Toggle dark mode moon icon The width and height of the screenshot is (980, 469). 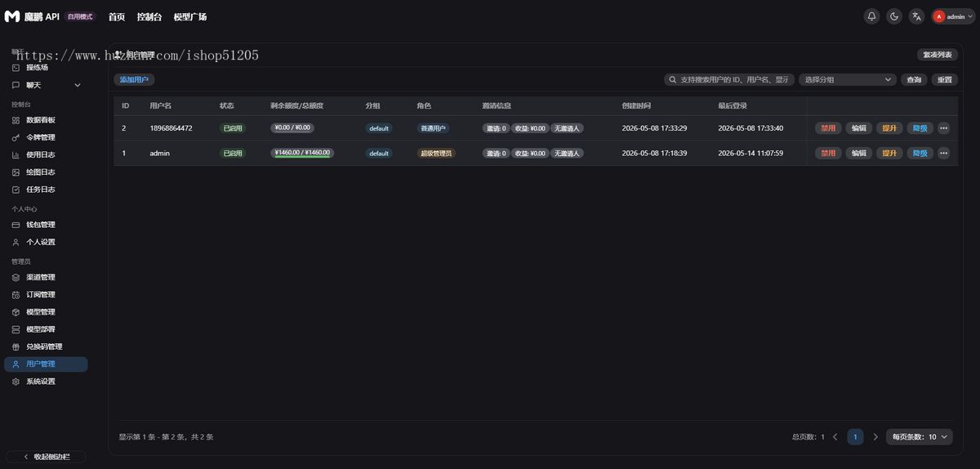pyautogui.click(x=894, y=16)
